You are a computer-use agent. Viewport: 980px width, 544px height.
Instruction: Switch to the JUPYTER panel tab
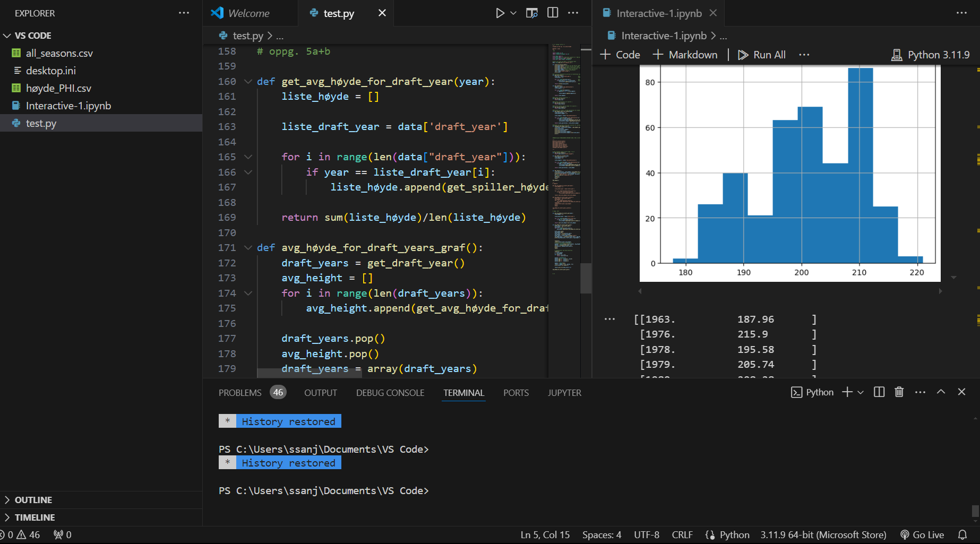(564, 393)
